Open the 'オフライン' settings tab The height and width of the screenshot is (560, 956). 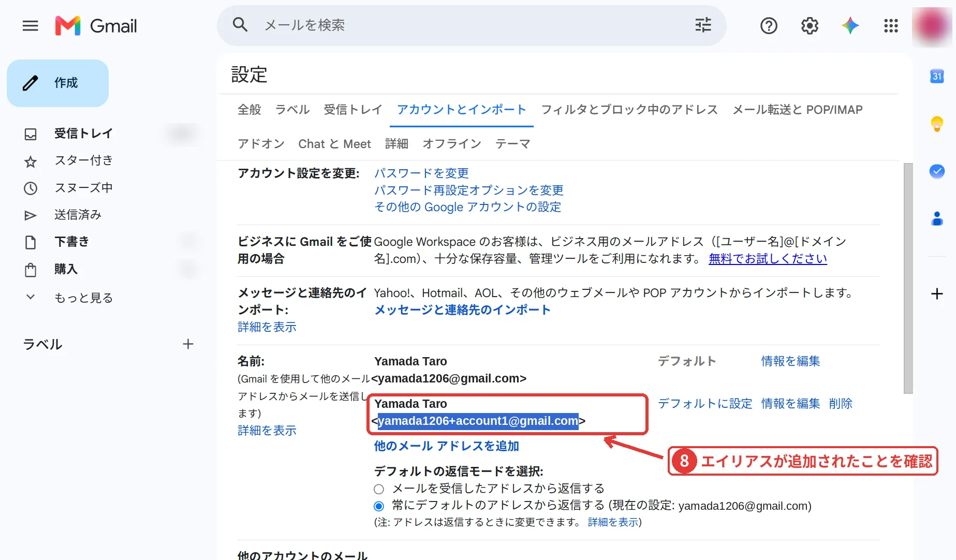click(452, 144)
